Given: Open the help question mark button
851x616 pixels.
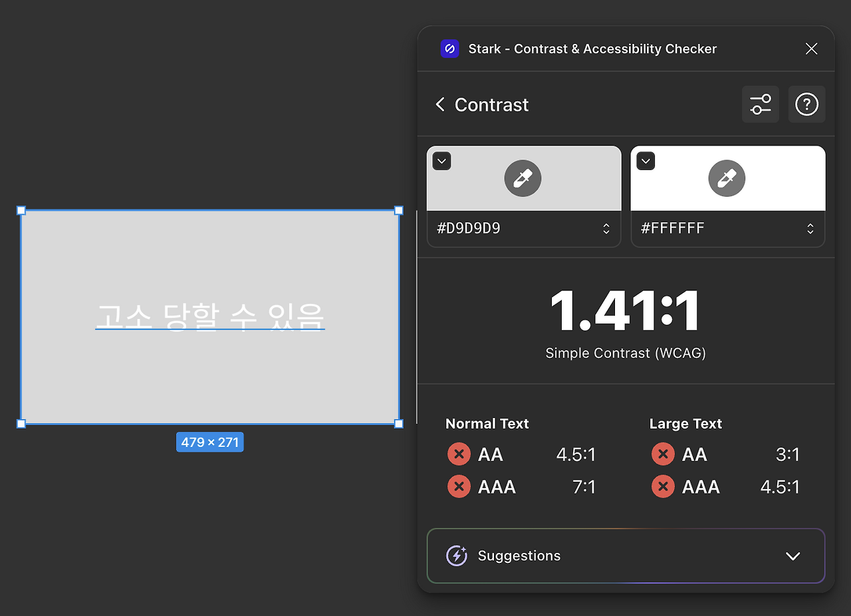Looking at the screenshot, I should [806, 104].
